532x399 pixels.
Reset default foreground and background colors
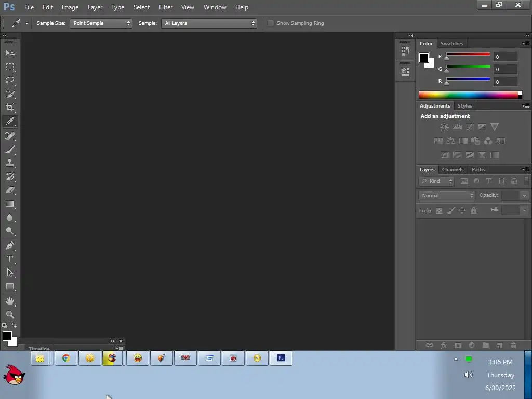pyautogui.click(x=5, y=326)
